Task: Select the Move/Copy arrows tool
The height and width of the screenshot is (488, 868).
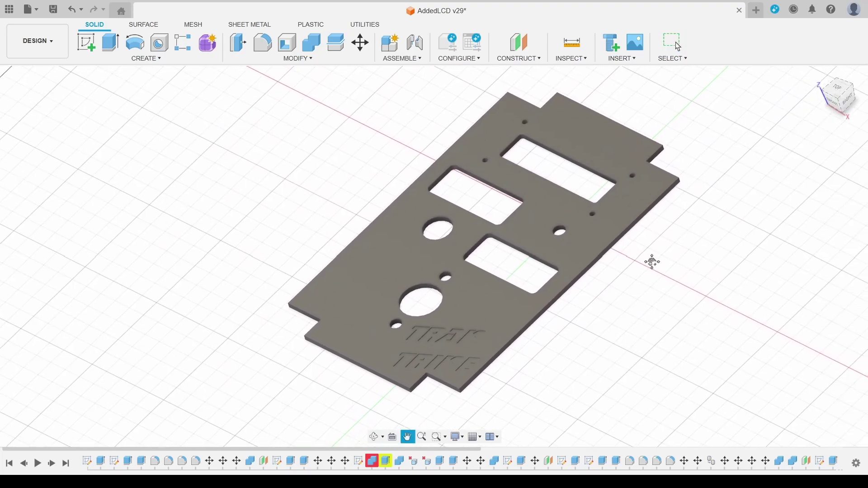Action: tap(360, 42)
